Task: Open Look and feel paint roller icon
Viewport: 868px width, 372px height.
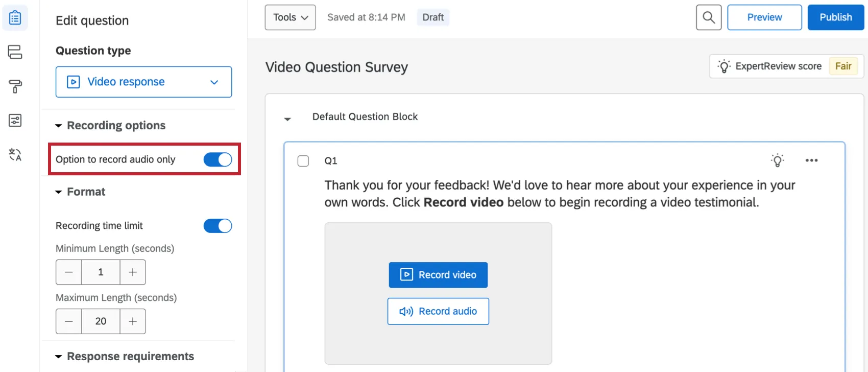Action: (x=15, y=86)
